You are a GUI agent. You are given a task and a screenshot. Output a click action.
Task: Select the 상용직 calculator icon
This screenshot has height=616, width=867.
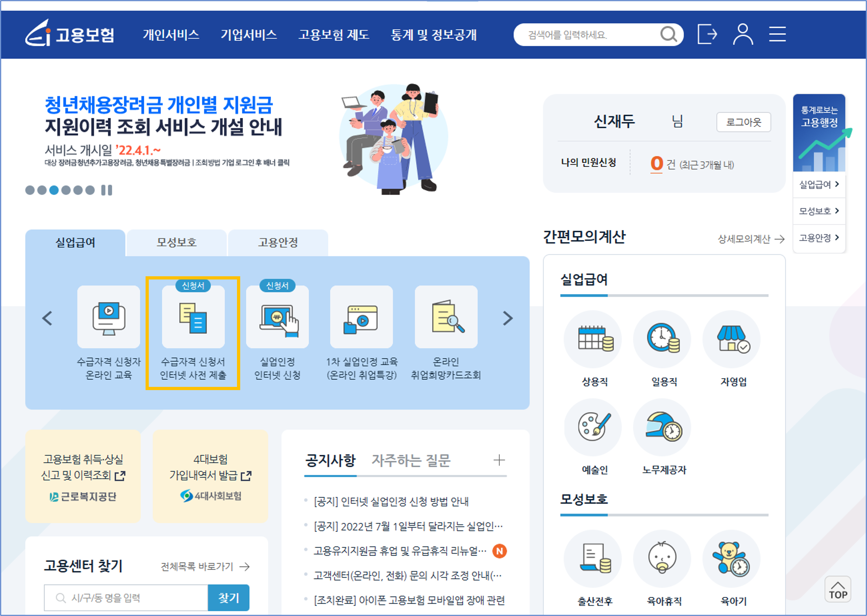594,339
